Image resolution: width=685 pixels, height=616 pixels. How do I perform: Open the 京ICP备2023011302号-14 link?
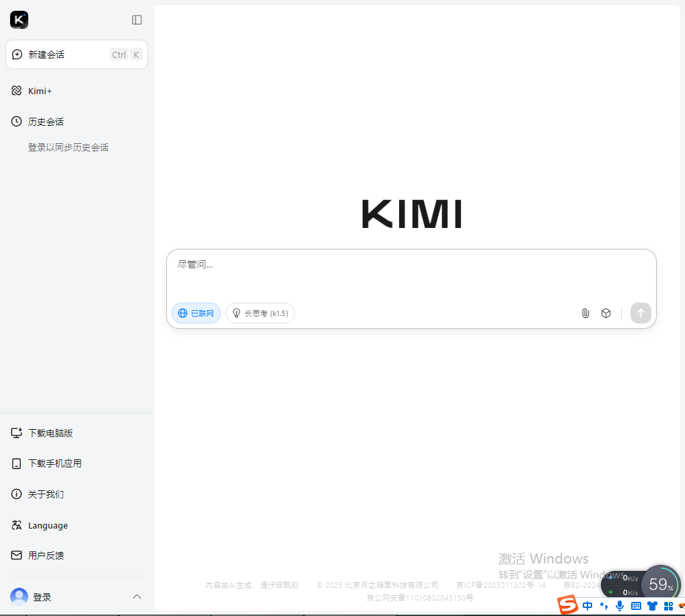pyautogui.click(x=501, y=585)
